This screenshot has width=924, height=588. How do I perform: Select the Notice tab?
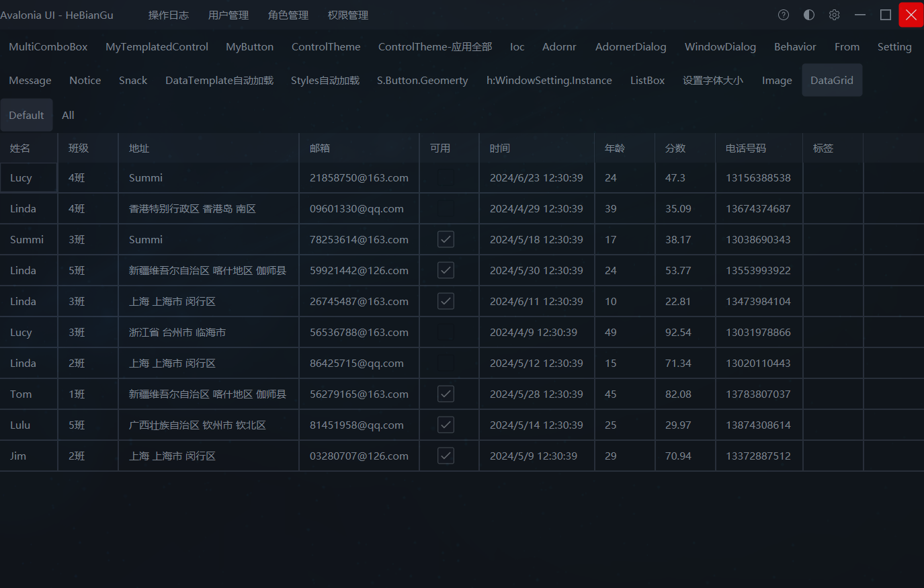[85, 80]
